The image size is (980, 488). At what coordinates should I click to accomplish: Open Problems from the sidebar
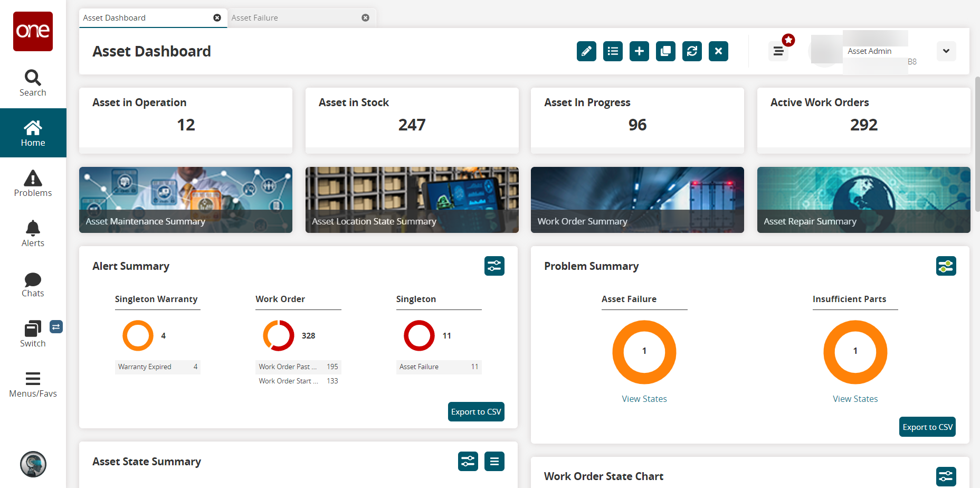click(x=33, y=183)
